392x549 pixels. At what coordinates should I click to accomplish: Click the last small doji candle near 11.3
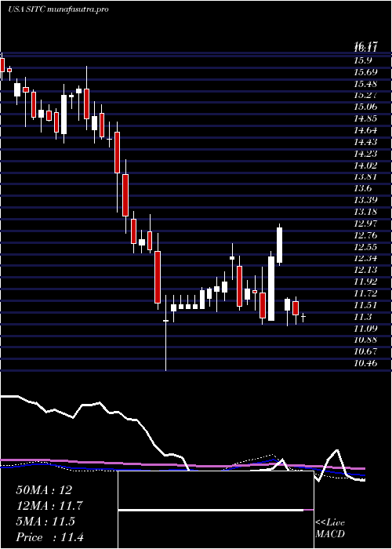point(303,317)
